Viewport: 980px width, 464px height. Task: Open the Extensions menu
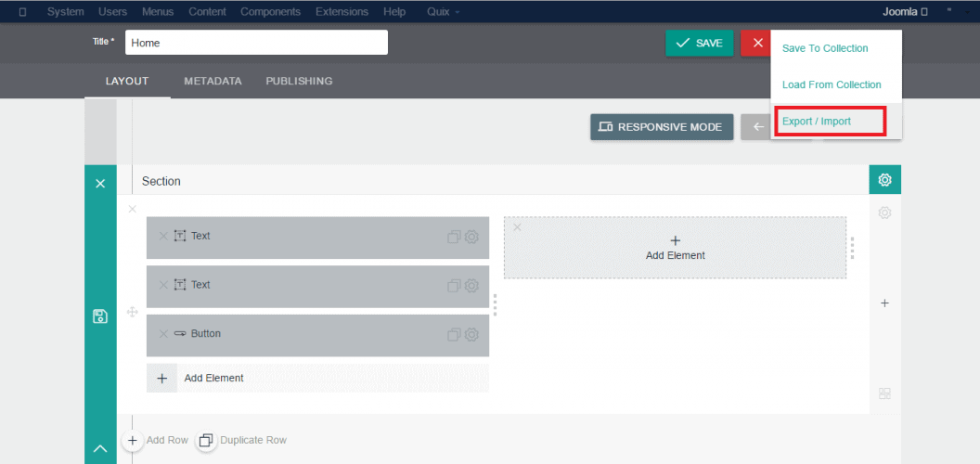click(x=342, y=12)
